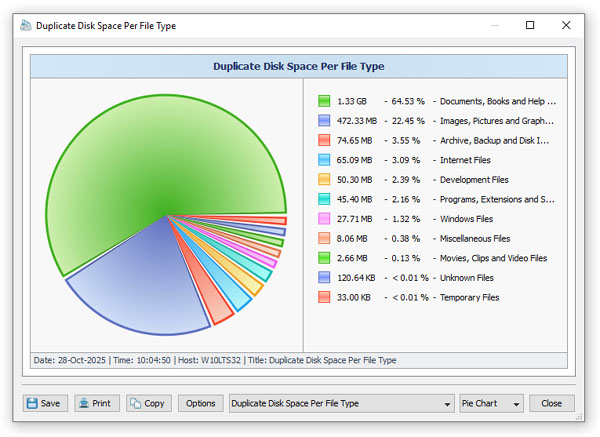Click the '65.09 MB' size value
The height and width of the screenshot is (437, 600).
tap(354, 160)
